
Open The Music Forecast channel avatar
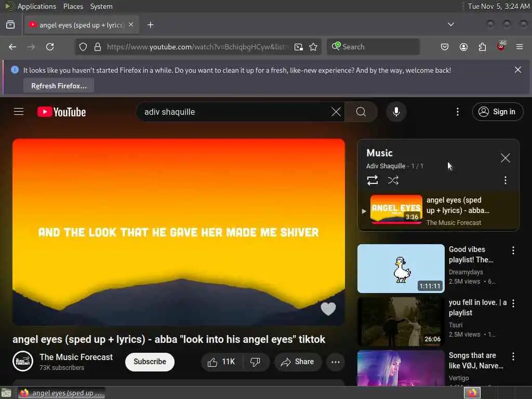pos(23,362)
